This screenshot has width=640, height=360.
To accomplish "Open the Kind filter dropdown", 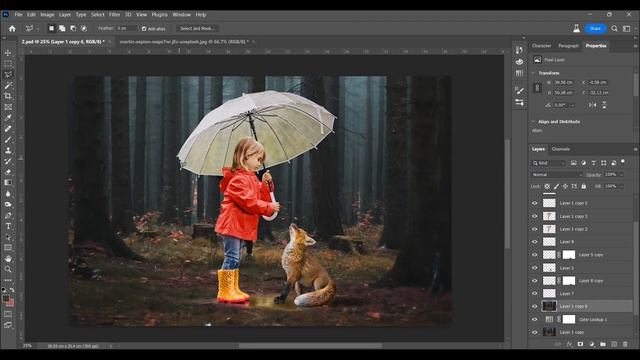I will pyautogui.click(x=549, y=163).
